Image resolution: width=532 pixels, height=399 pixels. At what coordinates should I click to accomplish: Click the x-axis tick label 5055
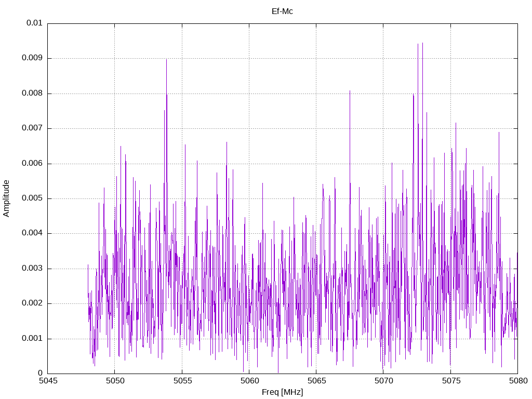click(x=182, y=381)
